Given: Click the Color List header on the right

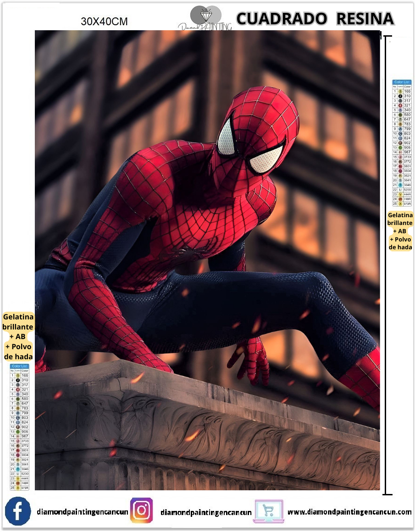Looking at the screenshot, I should coord(402,82).
